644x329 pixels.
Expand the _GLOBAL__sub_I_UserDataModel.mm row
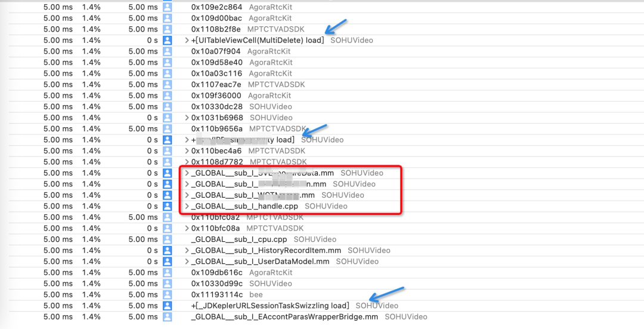pyautogui.click(x=187, y=262)
